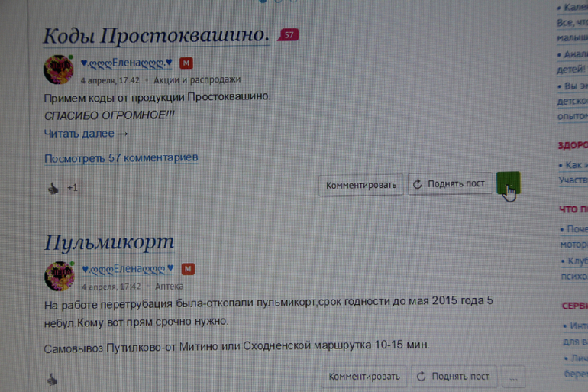Click Посмотреть 57 комментариев link
The height and width of the screenshot is (392, 588).
pyautogui.click(x=121, y=158)
